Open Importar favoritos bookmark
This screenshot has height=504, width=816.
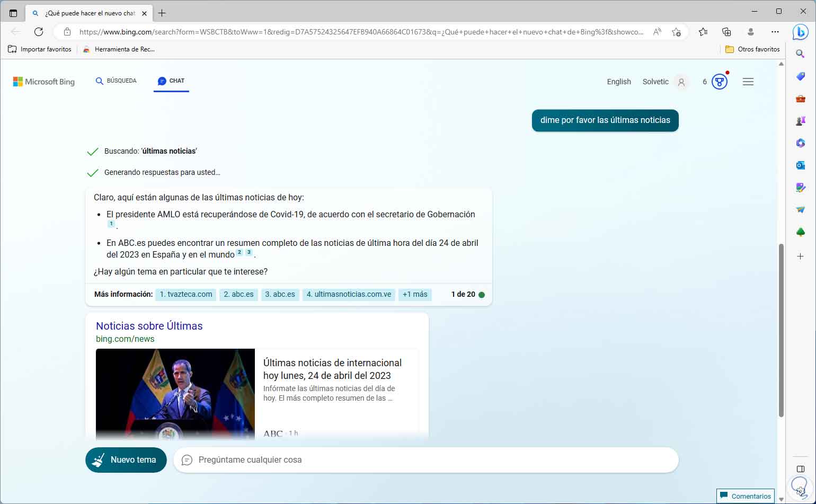point(40,49)
